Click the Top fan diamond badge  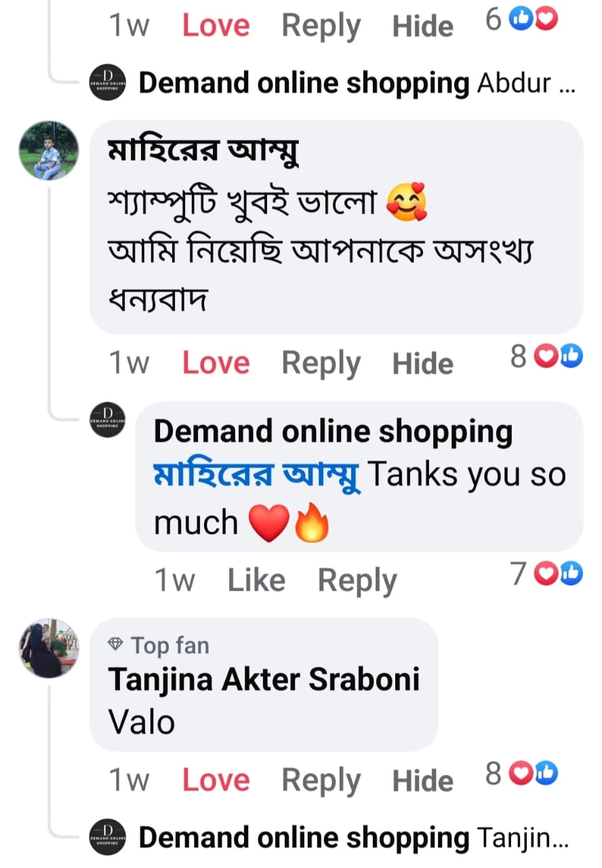pyautogui.click(x=116, y=646)
